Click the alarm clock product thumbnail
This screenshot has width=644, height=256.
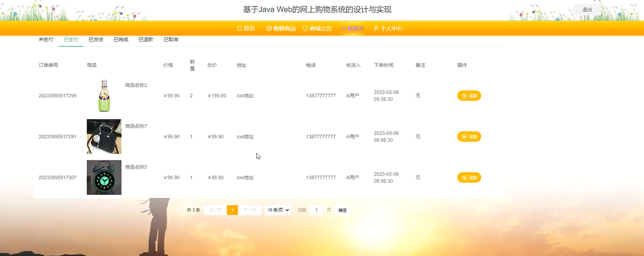point(104,177)
